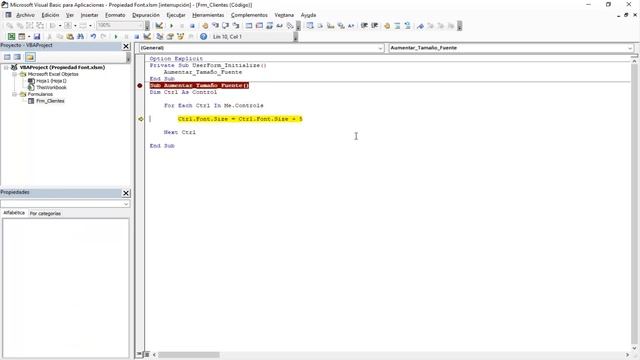Open the Archivo menu
Screen dimensions: 640x360
pos(25,15)
